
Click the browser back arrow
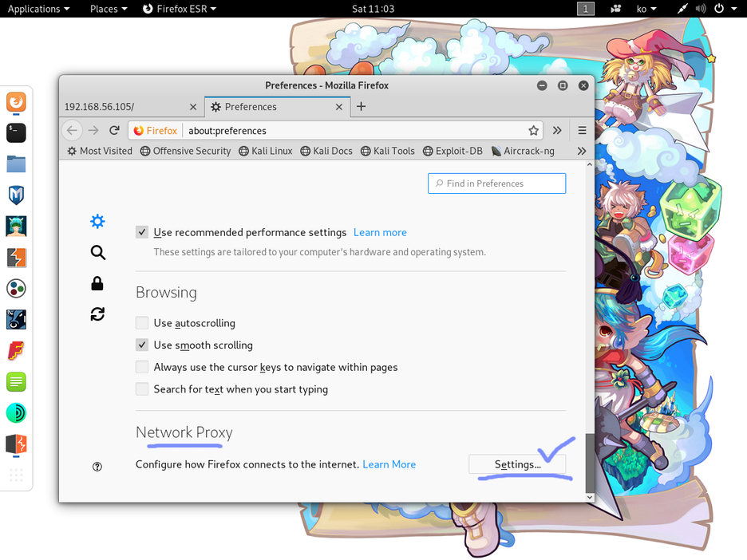point(73,131)
